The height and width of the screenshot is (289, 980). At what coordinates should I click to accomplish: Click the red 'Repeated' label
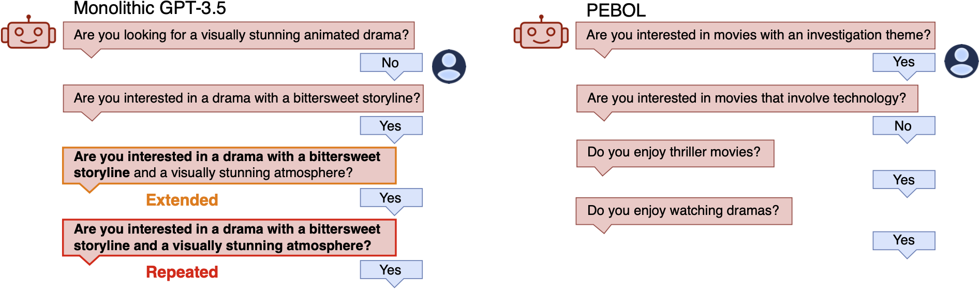182,272
